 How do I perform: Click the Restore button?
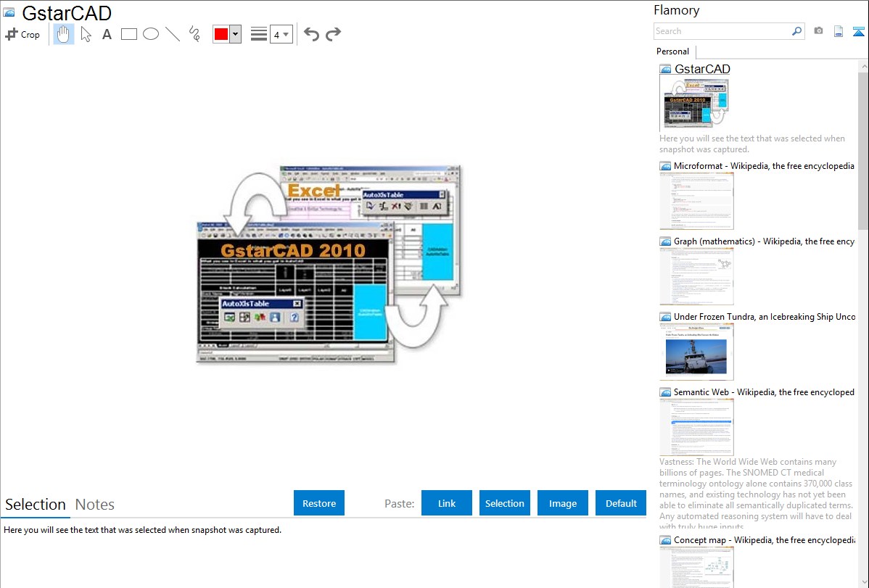tap(319, 503)
